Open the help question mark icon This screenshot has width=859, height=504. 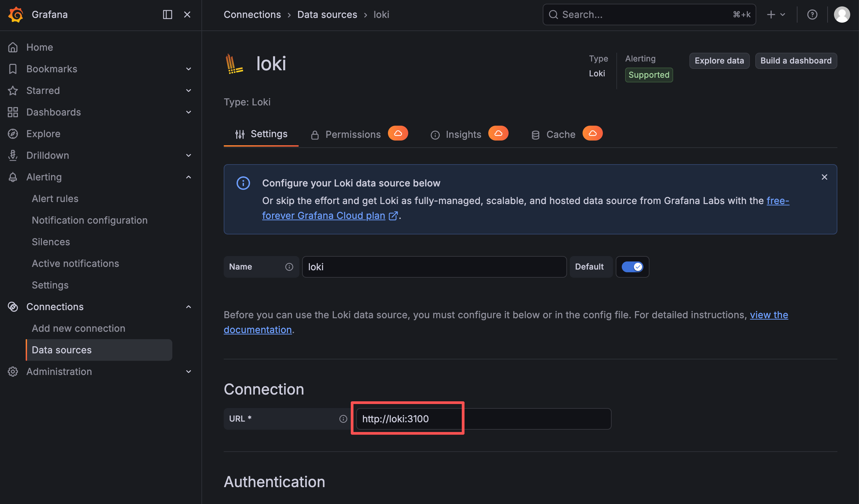tap(812, 15)
